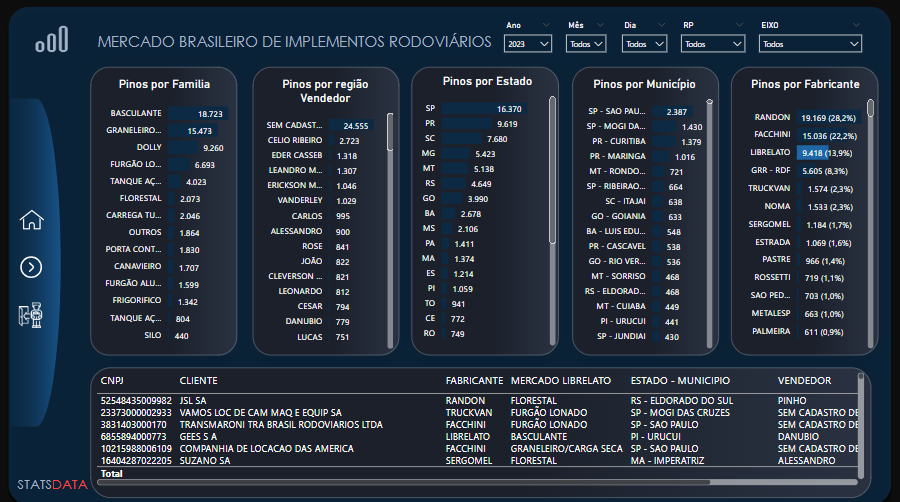Open the EIXO Todos dropdown
The height and width of the screenshot is (502, 900).
click(810, 44)
